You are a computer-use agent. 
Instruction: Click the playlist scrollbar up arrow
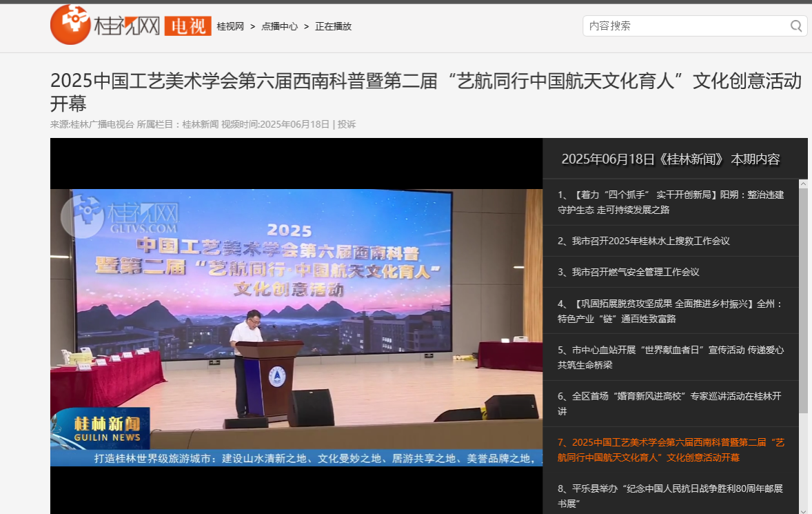coord(803,184)
